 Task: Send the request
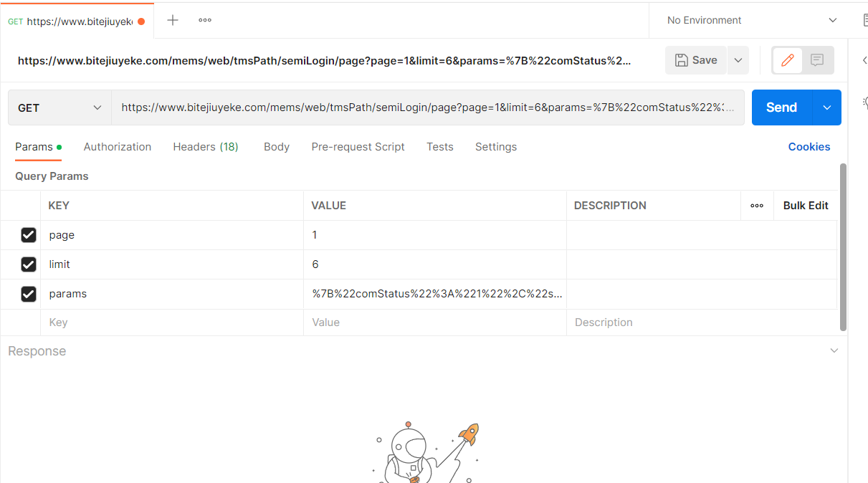tap(781, 107)
